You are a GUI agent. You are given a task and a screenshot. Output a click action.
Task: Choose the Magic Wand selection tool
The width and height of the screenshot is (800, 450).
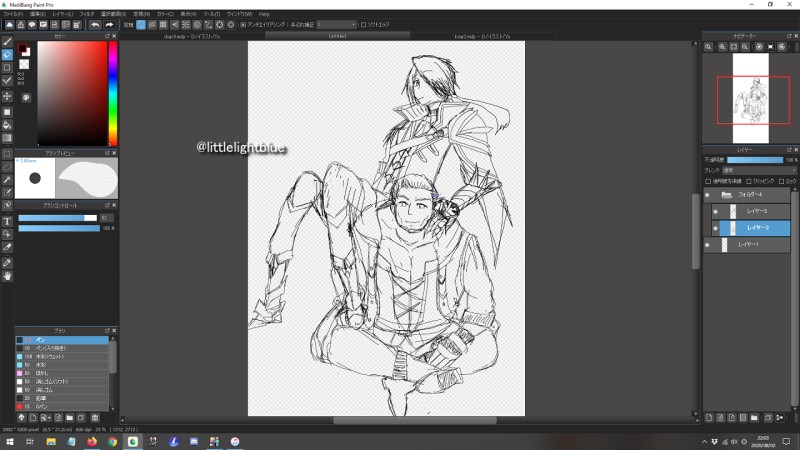pos(7,180)
